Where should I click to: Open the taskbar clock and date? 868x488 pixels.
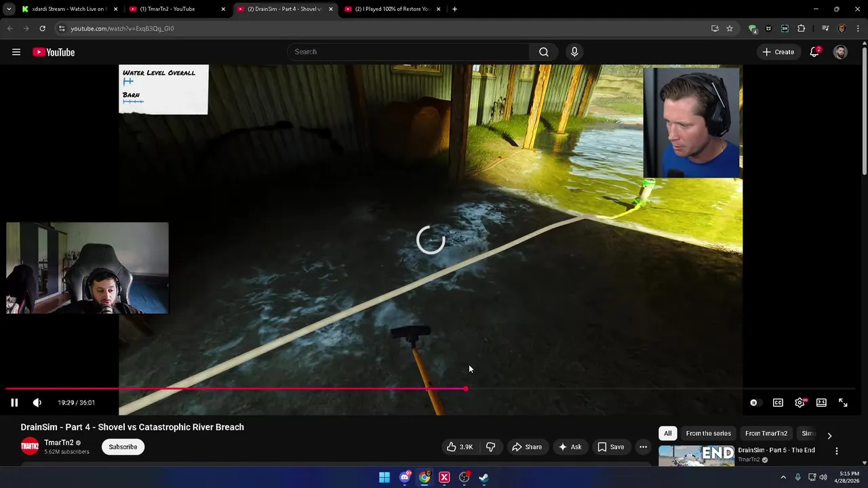click(x=849, y=477)
